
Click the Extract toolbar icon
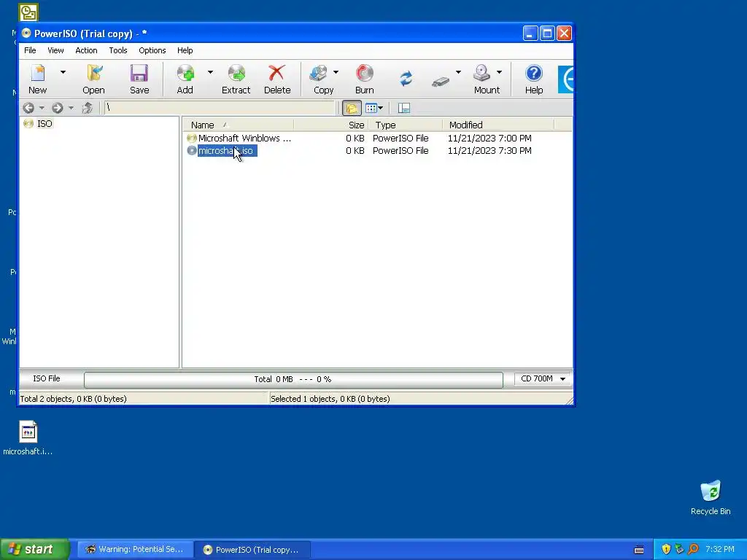pos(236,74)
